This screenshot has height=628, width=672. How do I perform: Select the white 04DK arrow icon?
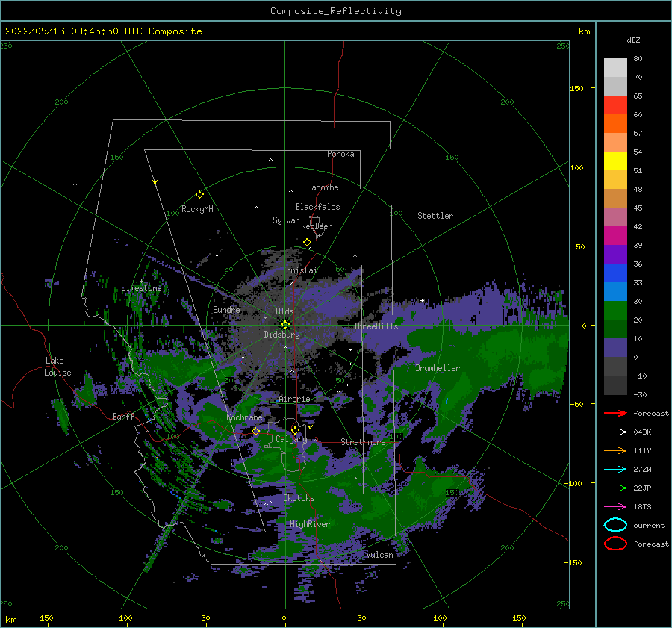[x=615, y=432]
